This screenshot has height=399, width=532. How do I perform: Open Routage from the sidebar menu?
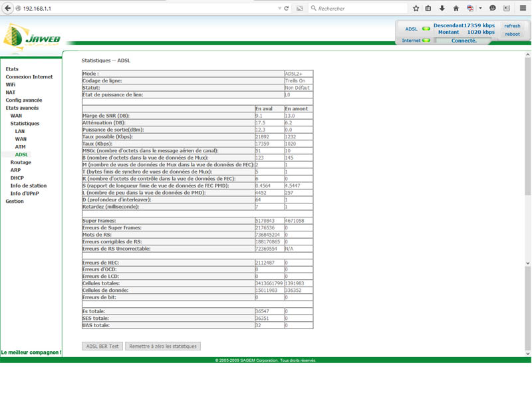click(21, 162)
